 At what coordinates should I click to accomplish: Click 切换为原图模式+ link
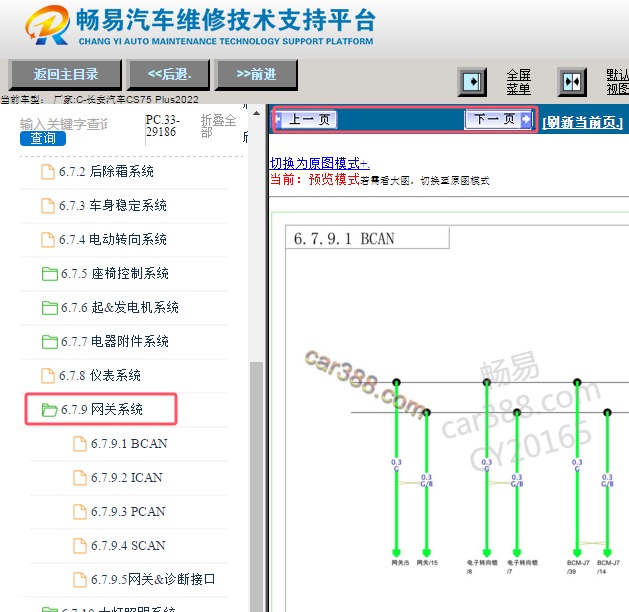[320, 164]
